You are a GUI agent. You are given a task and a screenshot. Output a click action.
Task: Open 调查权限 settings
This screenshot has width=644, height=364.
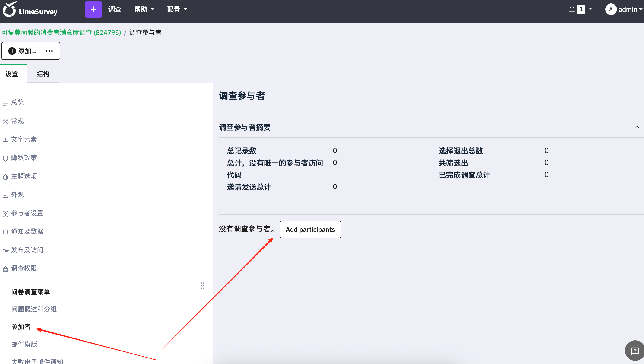(x=24, y=268)
